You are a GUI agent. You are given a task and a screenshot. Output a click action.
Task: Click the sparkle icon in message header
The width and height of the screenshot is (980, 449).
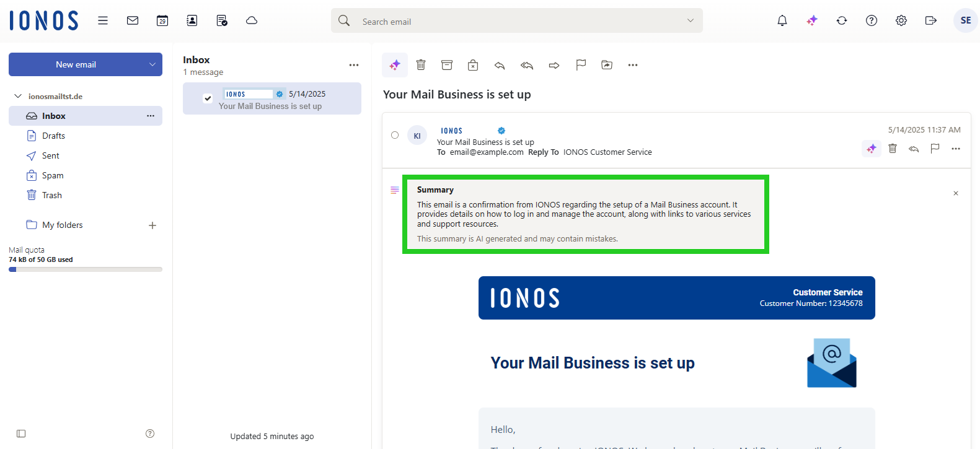(x=872, y=149)
